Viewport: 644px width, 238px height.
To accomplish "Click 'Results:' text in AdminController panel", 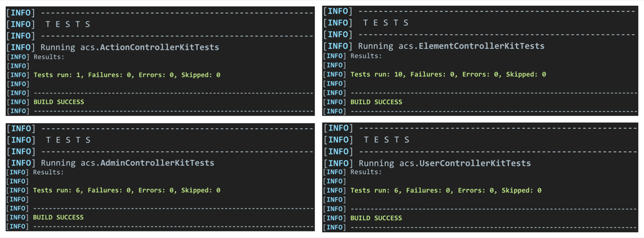I will coord(48,172).
